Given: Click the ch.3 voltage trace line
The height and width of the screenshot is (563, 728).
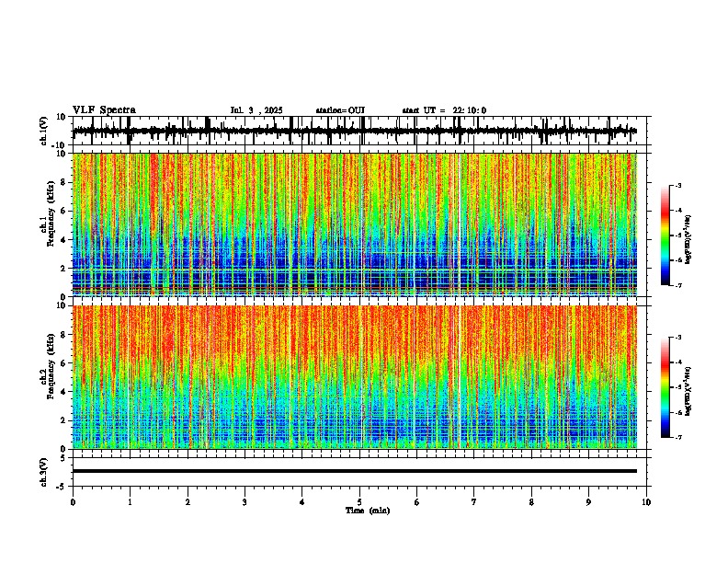Looking at the screenshot, I should (355, 471).
